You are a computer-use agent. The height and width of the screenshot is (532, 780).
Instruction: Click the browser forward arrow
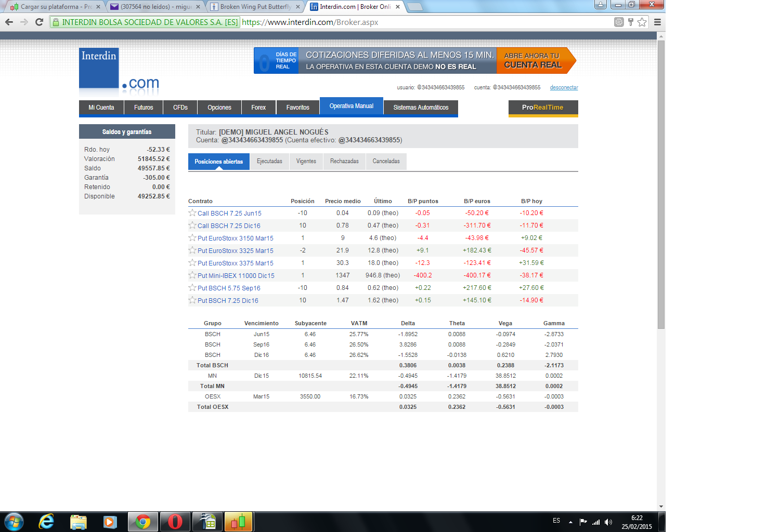coord(24,22)
